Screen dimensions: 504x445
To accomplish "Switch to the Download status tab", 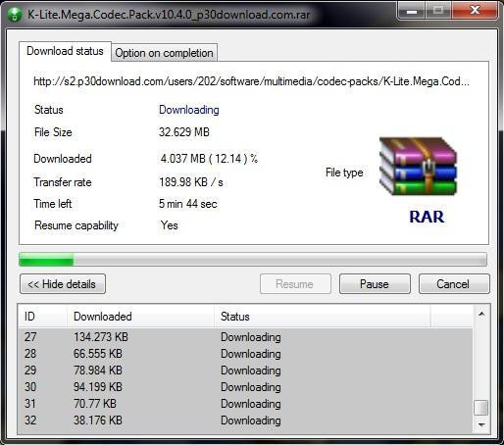I will click(65, 51).
